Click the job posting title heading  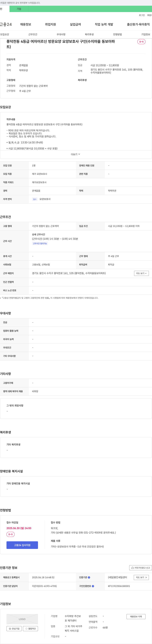(61, 44)
